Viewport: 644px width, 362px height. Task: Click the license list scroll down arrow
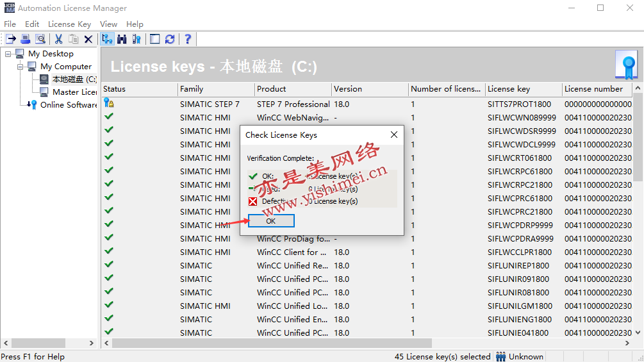coord(638,333)
